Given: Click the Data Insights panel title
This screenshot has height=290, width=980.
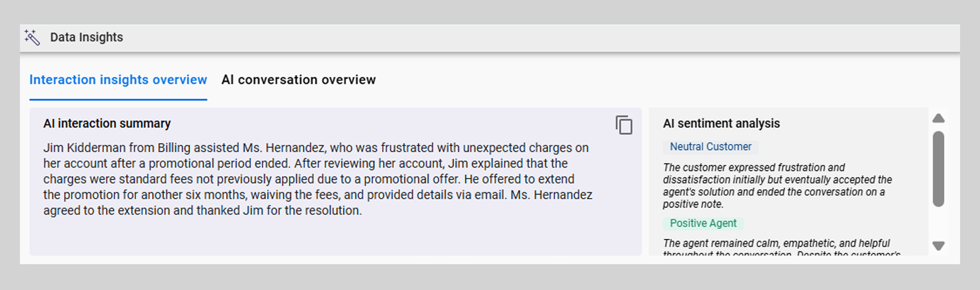Looking at the screenshot, I should tap(87, 37).
